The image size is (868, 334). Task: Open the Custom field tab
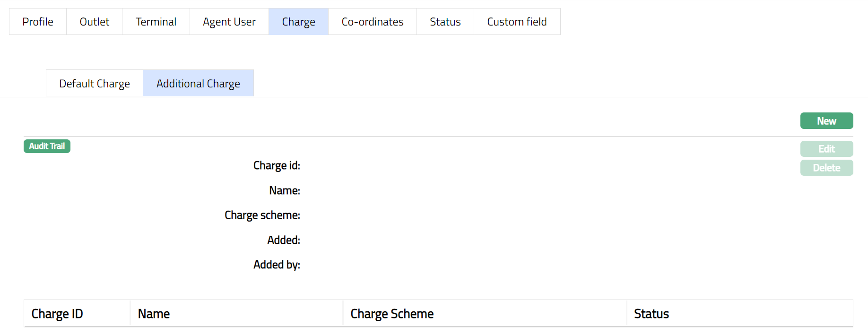tap(517, 22)
